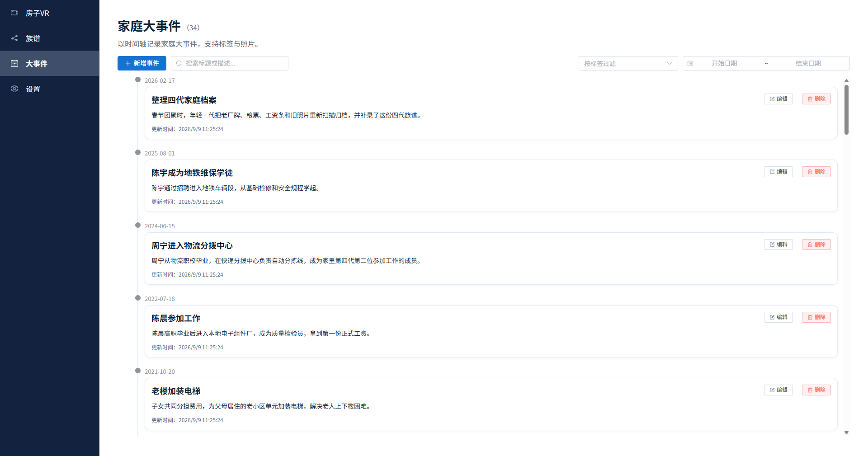Click the 家庭大事件 page heading
This screenshot has width=868, height=456.
click(x=149, y=26)
